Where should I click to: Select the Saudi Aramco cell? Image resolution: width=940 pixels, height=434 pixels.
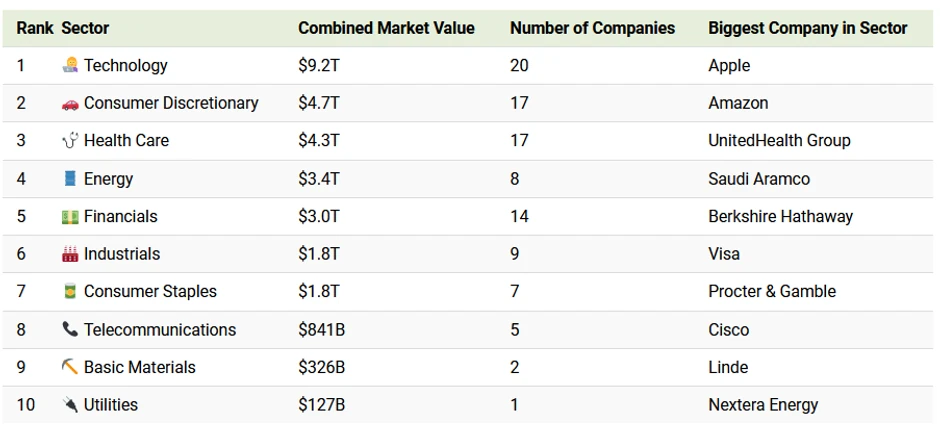[758, 179]
